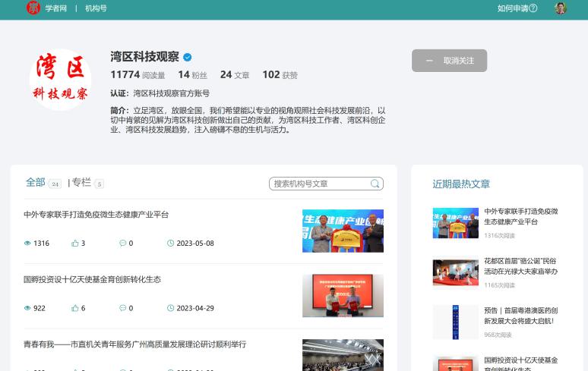The image size is (588, 371).
Task: Click the 如何申请 help link
Action: pos(517,8)
